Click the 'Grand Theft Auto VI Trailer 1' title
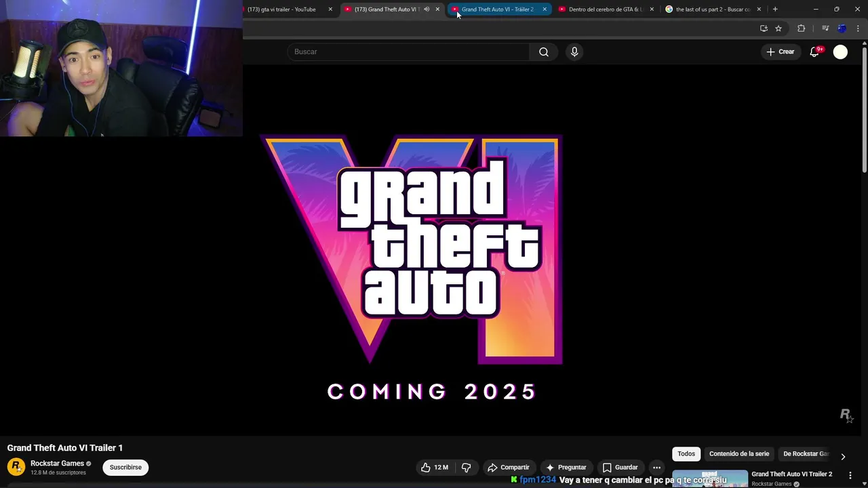Screen dimensions: 868x488 65,448
